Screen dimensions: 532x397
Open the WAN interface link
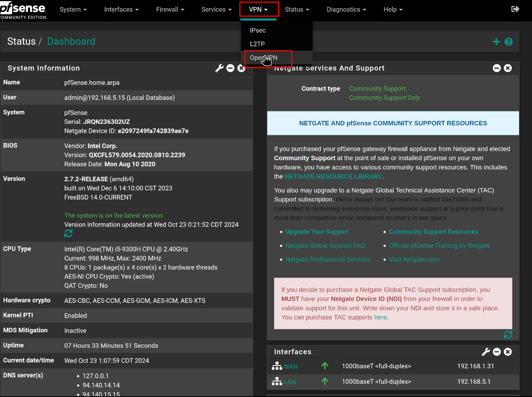pos(291,366)
